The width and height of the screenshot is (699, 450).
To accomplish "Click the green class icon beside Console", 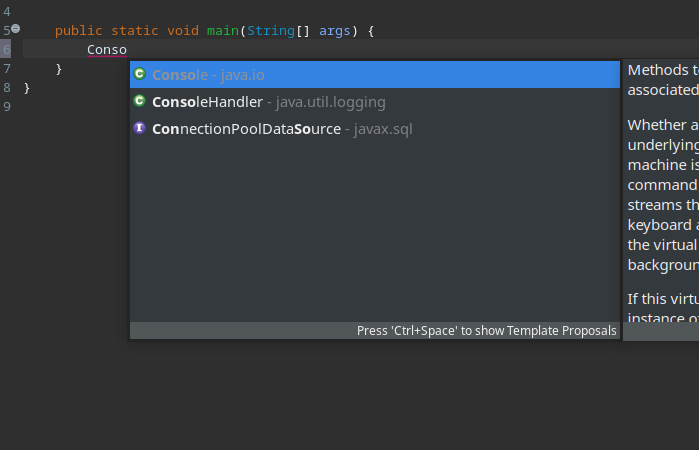I will 140,74.
